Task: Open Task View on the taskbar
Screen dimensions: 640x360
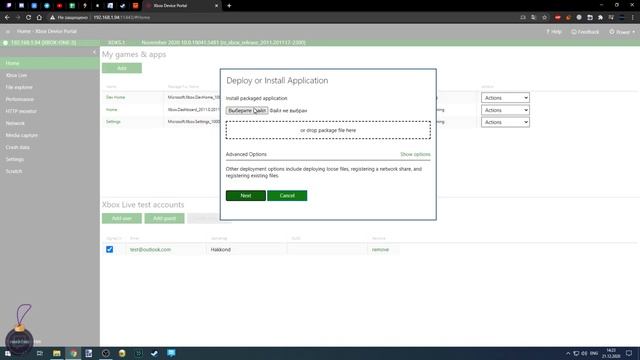Action: [x=40, y=353]
